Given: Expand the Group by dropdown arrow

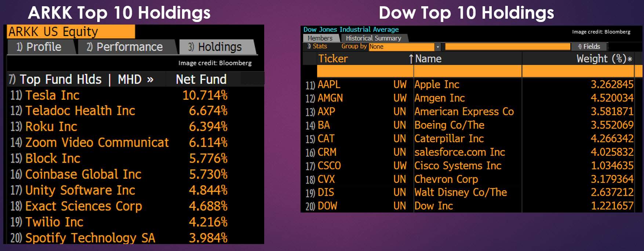Looking at the screenshot, I should [437, 47].
